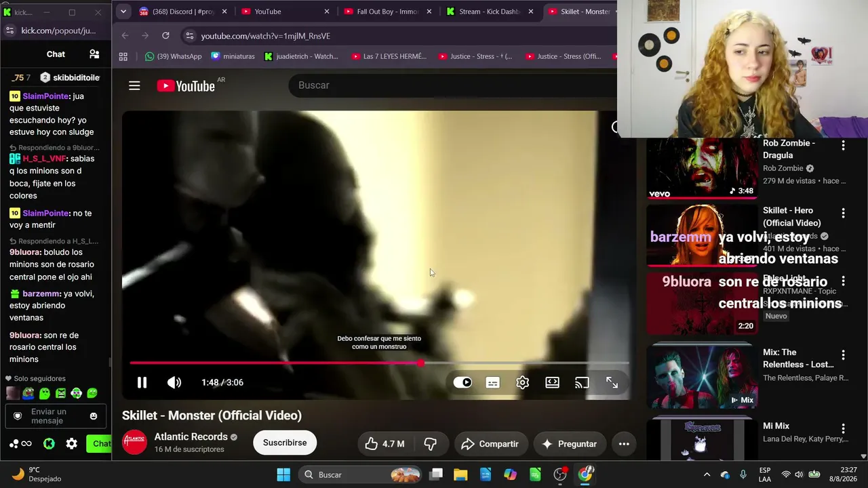This screenshot has width=868, height=488.
Task: Open the video player settings gear
Action: tap(522, 382)
